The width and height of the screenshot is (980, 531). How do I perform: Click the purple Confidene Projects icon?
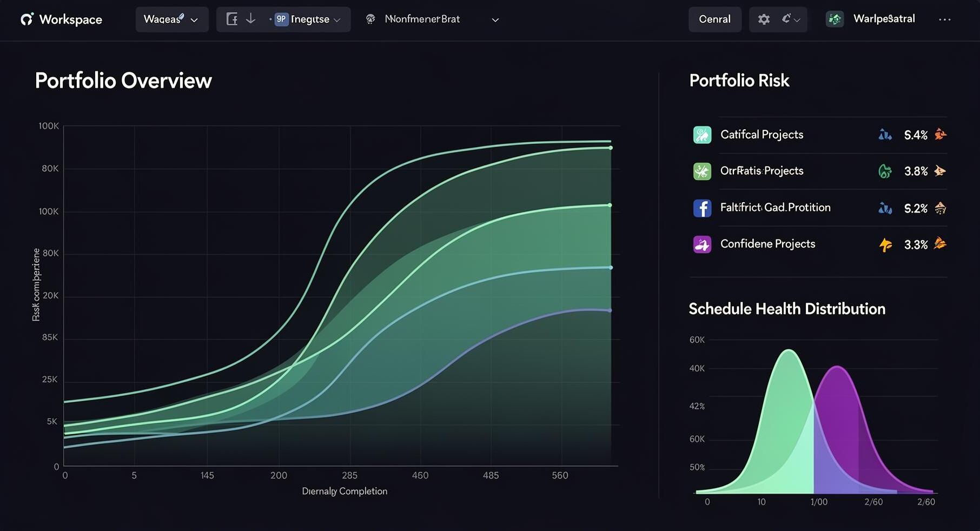[702, 244]
